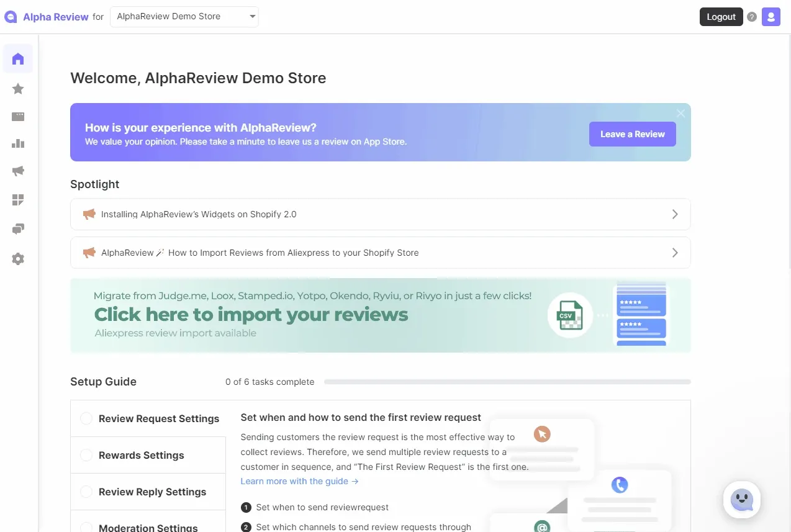This screenshot has width=791, height=532.
Task: Click the help question mark icon
Action: pyautogui.click(x=752, y=17)
